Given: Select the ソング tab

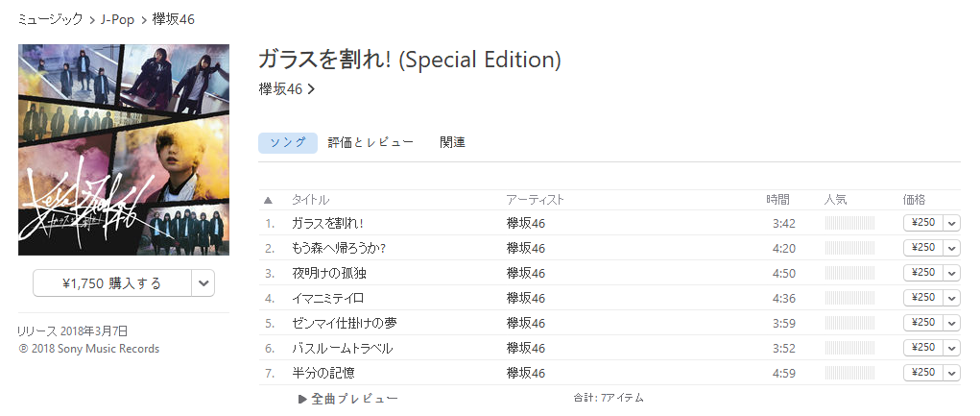Looking at the screenshot, I should (x=288, y=142).
